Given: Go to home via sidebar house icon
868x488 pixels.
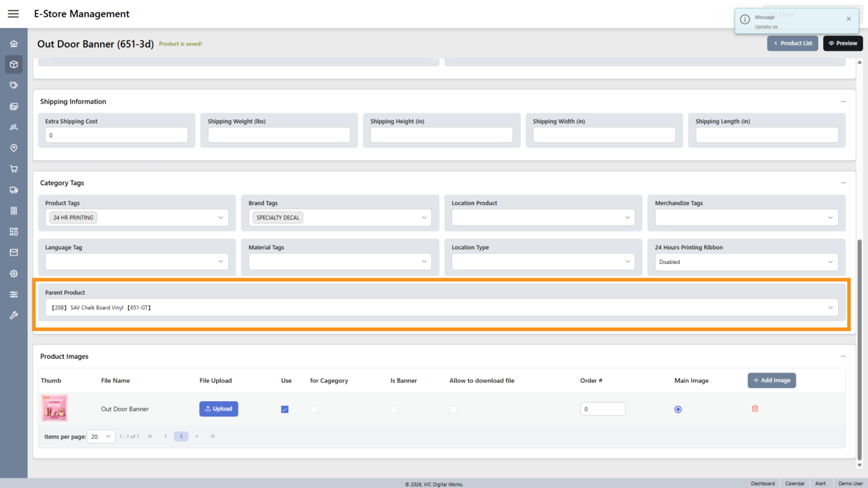Looking at the screenshot, I should tap(14, 43).
